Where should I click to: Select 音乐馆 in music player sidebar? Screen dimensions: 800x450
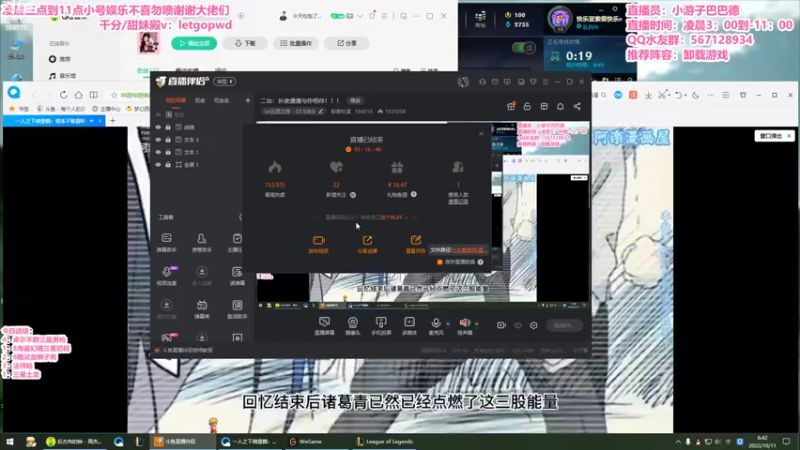tap(62, 76)
